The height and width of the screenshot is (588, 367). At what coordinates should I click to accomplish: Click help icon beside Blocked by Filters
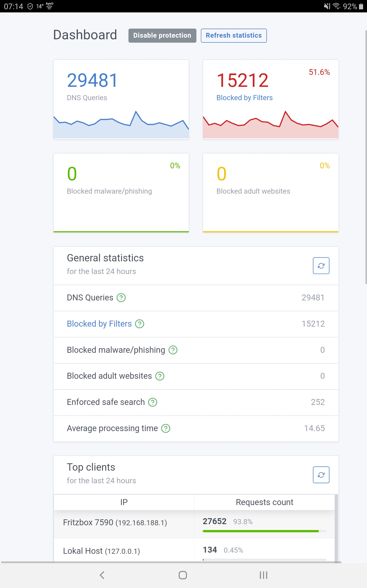pyautogui.click(x=139, y=324)
